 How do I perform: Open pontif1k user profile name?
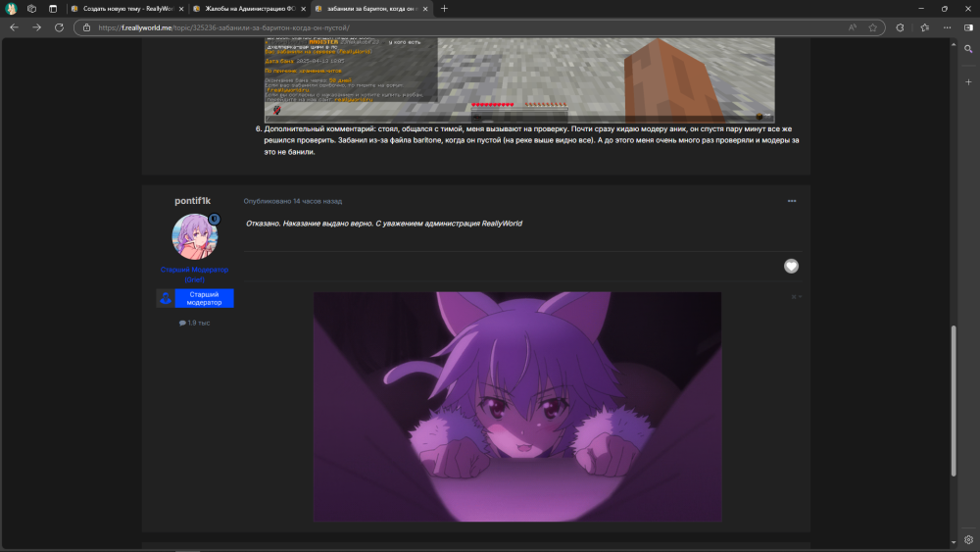tap(192, 201)
